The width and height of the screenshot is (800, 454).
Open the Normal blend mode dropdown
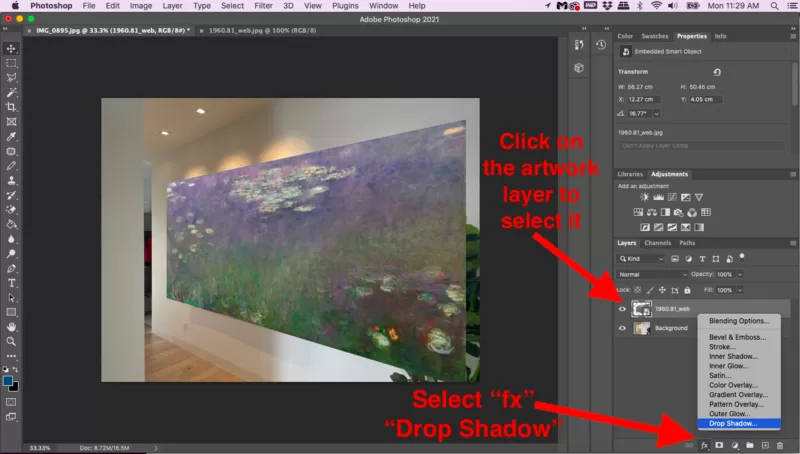[x=653, y=274]
